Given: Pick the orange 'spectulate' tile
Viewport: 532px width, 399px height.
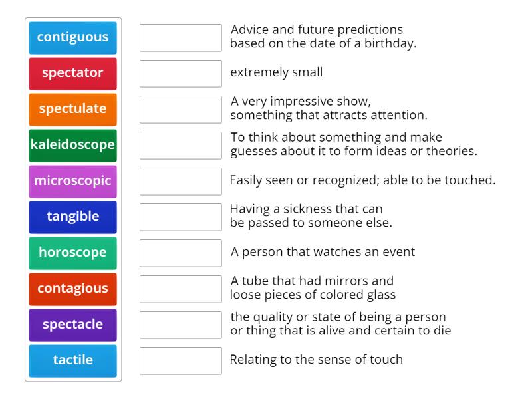Looking at the screenshot, I should tap(73, 109).
